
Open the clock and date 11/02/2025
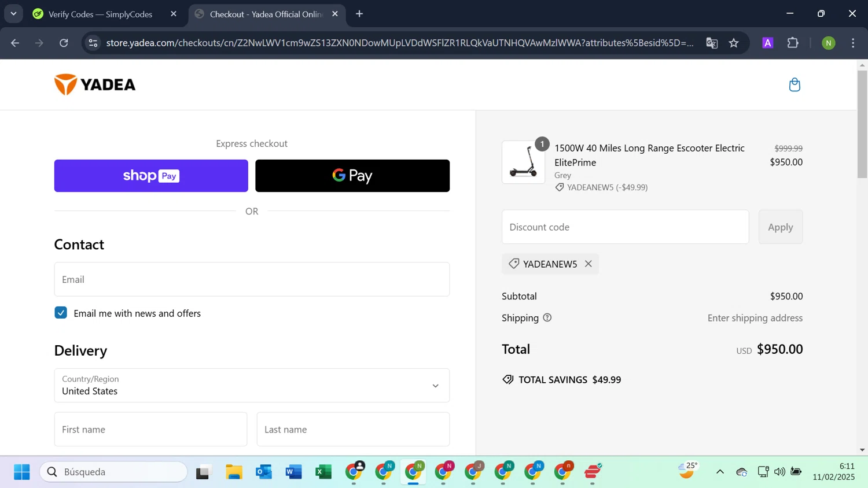pos(833,472)
